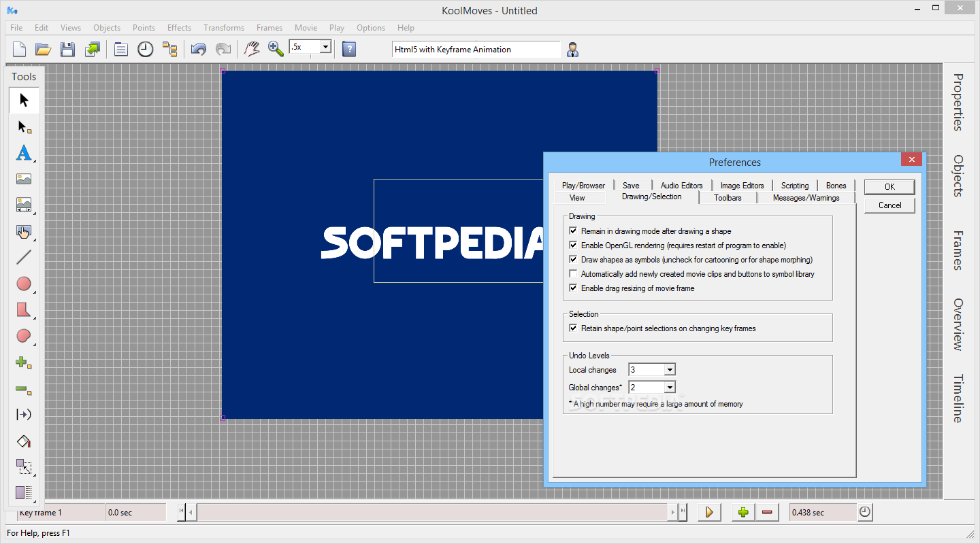This screenshot has height=544, width=980.
Task: Switch to the Scripting tab
Action: (795, 186)
